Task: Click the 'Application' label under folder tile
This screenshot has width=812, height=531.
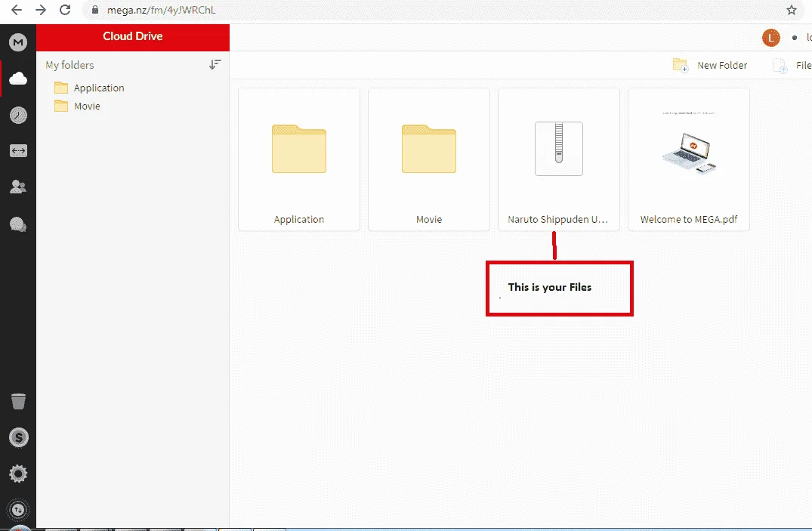Action: click(299, 220)
